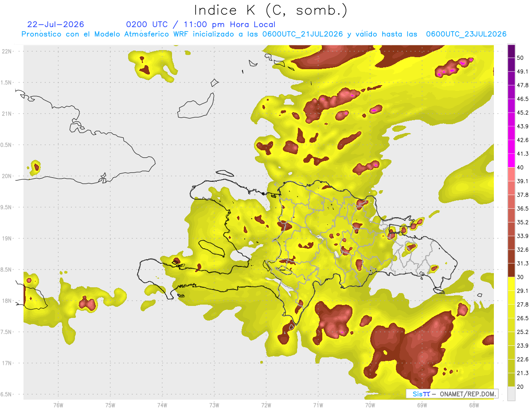This screenshot has height=411, width=532.
Task: Click the '1.5N' latitude tick label
Action: (x=6, y=82)
